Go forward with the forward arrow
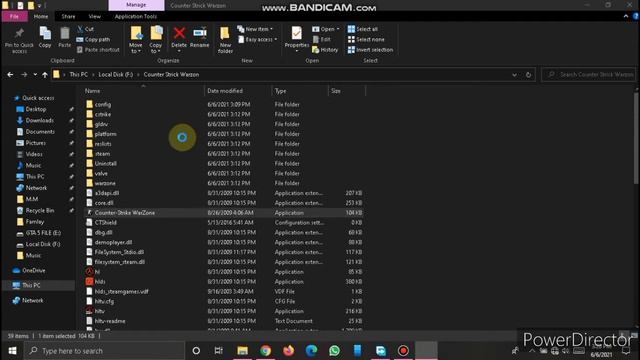Screen dimensions: 640x360 tap(24, 75)
